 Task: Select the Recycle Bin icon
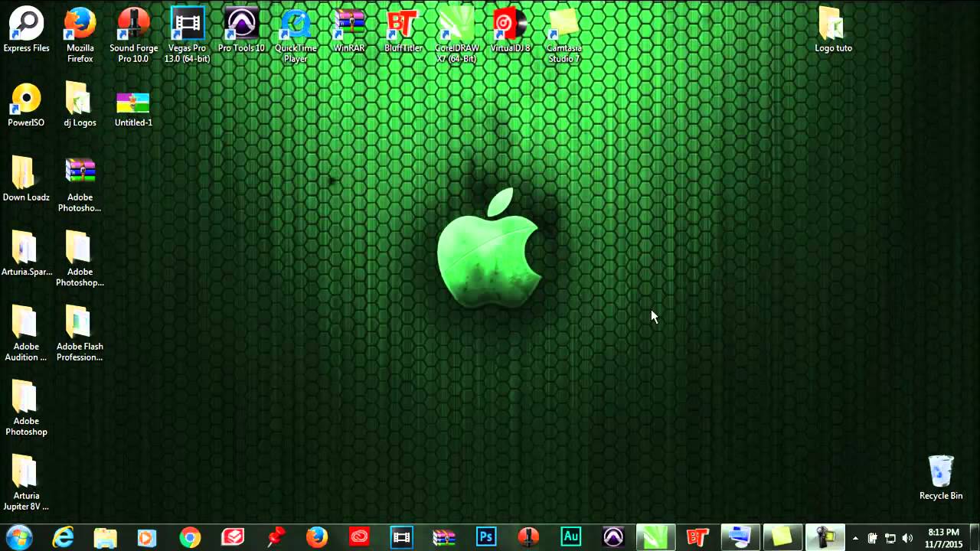941,478
